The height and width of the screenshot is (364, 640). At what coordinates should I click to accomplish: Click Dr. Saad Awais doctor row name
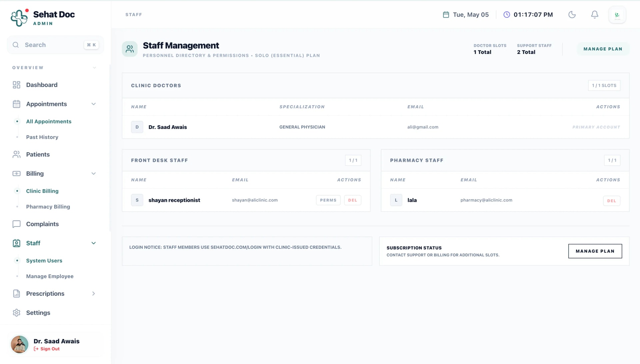[x=167, y=127]
